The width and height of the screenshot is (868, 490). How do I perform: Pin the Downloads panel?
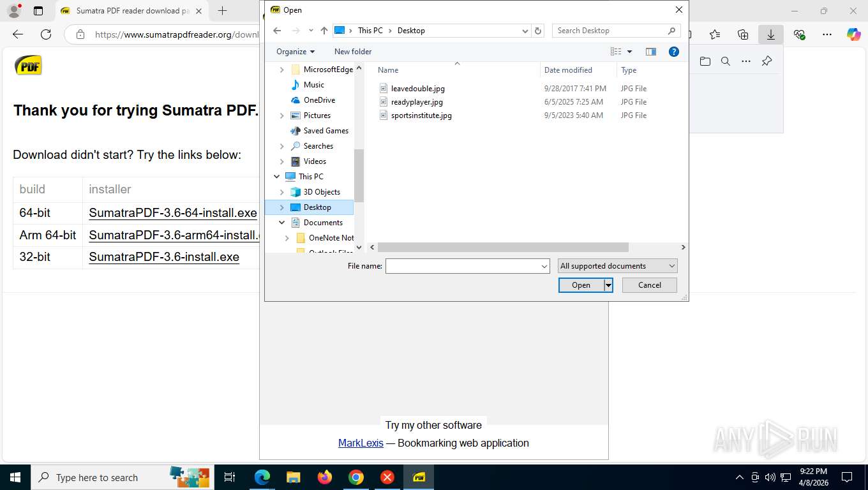click(x=767, y=61)
